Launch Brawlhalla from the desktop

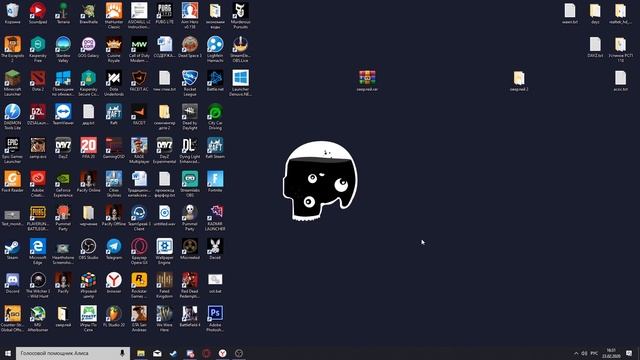click(88, 13)
